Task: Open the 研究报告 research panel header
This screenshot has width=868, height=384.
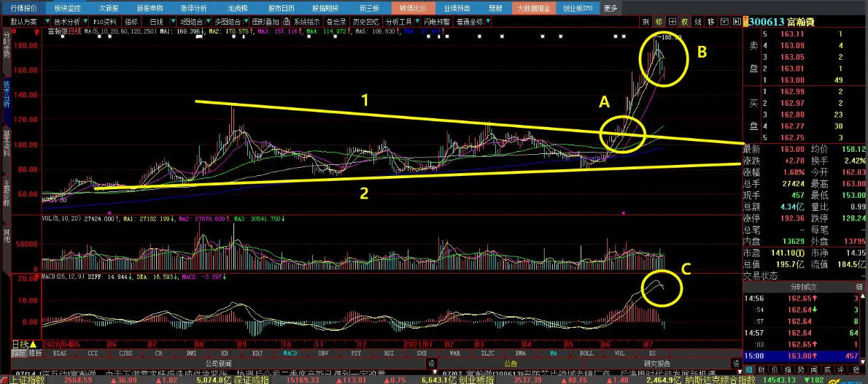Action: coord(656,364)
